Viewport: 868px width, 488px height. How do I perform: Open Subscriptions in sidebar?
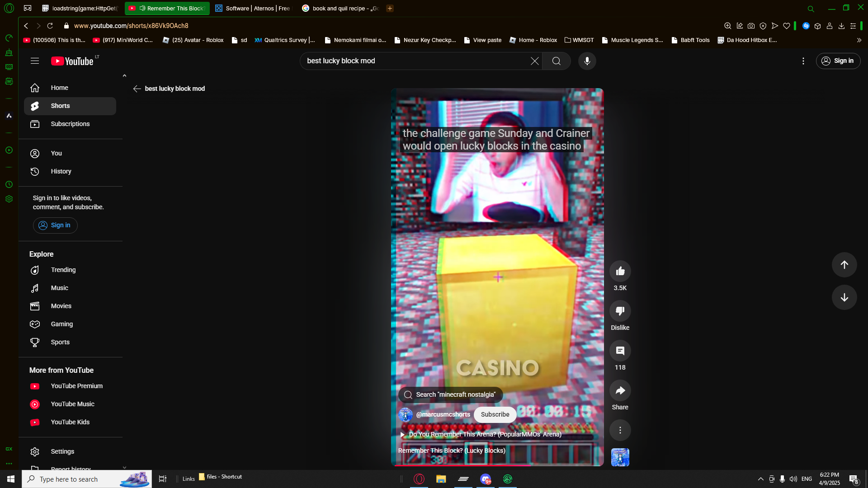coord(70,124)
